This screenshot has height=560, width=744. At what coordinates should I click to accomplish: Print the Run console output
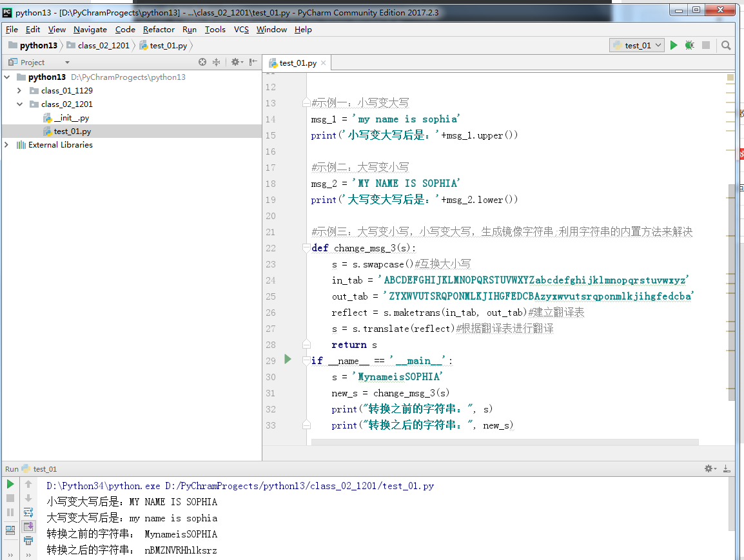[28, 541]
